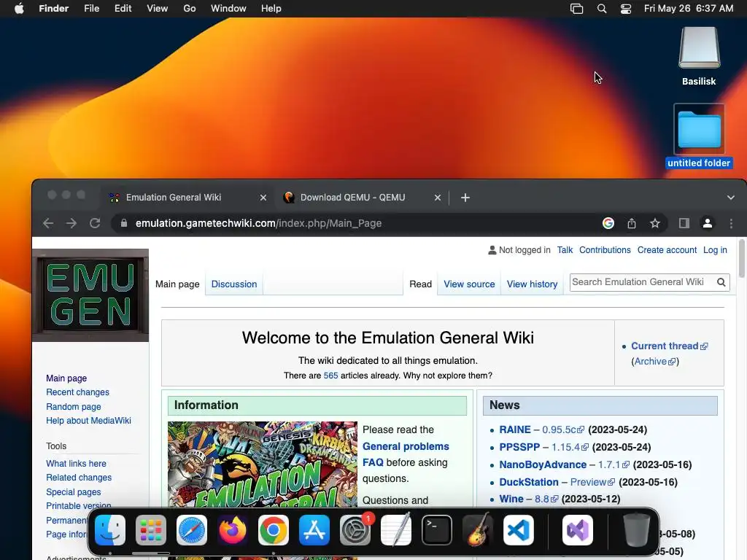This screenshot has width=747, height=560.
Task: Open the Chrome profile icon
Action: point(708,223)
